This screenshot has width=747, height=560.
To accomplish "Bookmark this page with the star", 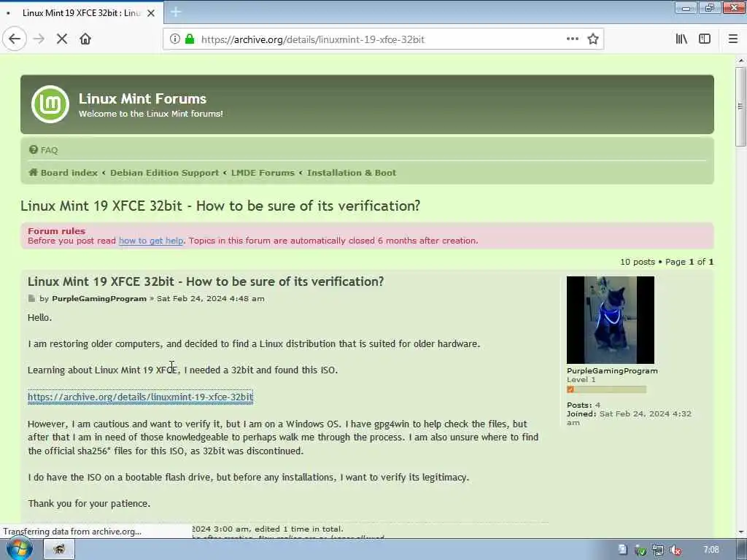I will 592,39.
